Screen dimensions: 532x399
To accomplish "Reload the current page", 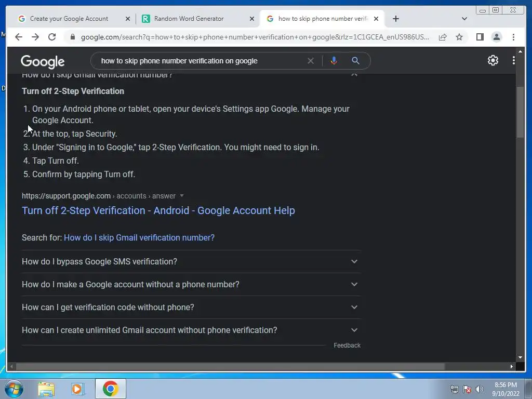I will pos(52,37).
